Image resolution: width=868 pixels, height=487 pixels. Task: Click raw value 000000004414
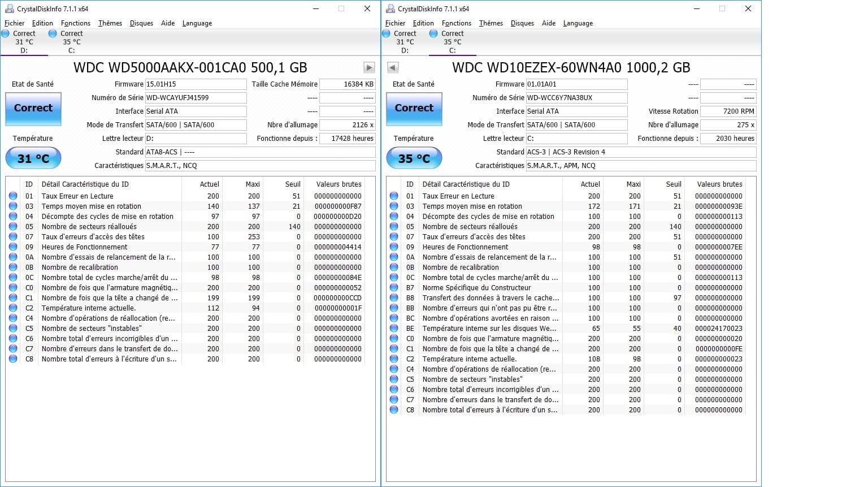(x=338, y=247)
